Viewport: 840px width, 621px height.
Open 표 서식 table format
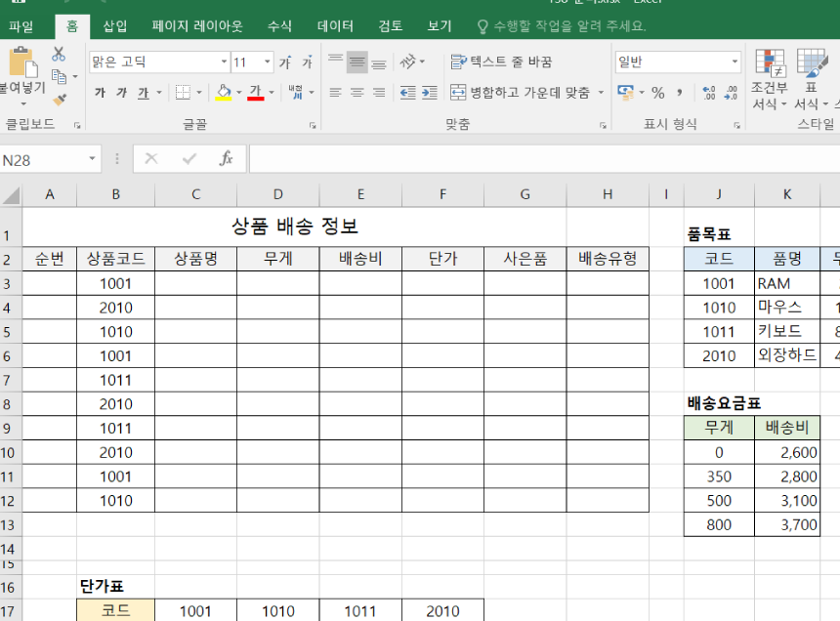pos(811,79)
